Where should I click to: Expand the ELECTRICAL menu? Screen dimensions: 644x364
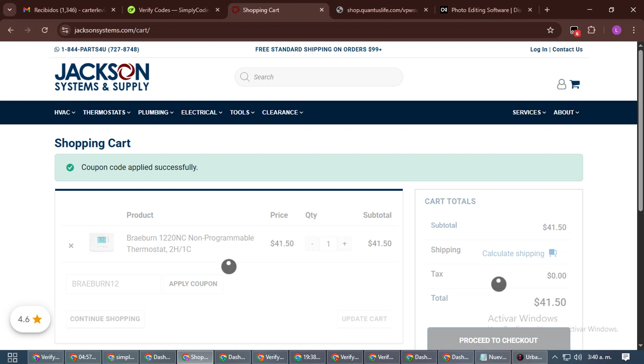[202, 113]
